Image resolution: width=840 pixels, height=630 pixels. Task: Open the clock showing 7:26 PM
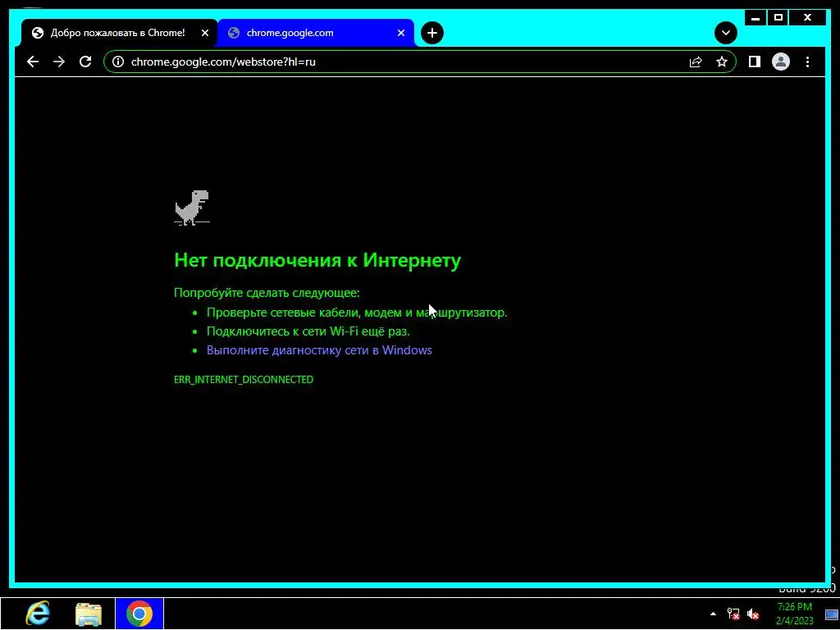pos(794,614)
